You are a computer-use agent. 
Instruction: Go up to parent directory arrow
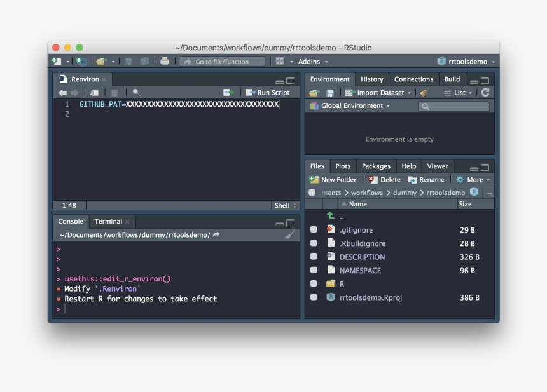click(x=331, y=217)
